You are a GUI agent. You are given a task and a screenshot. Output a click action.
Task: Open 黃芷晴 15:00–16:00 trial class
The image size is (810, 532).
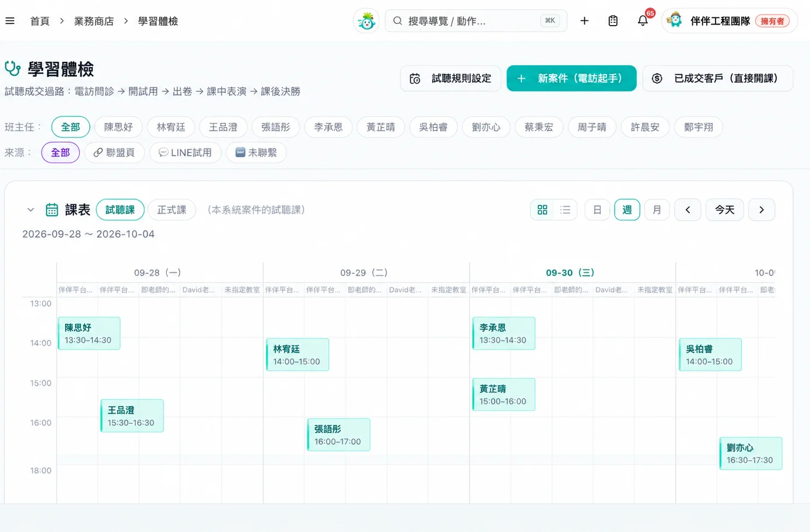[x=504, y=394]
